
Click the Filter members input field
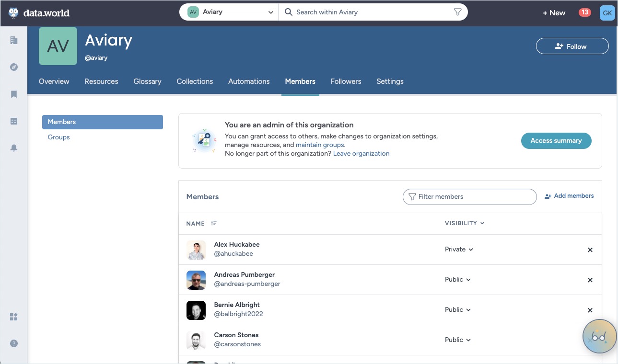(470, 197)
